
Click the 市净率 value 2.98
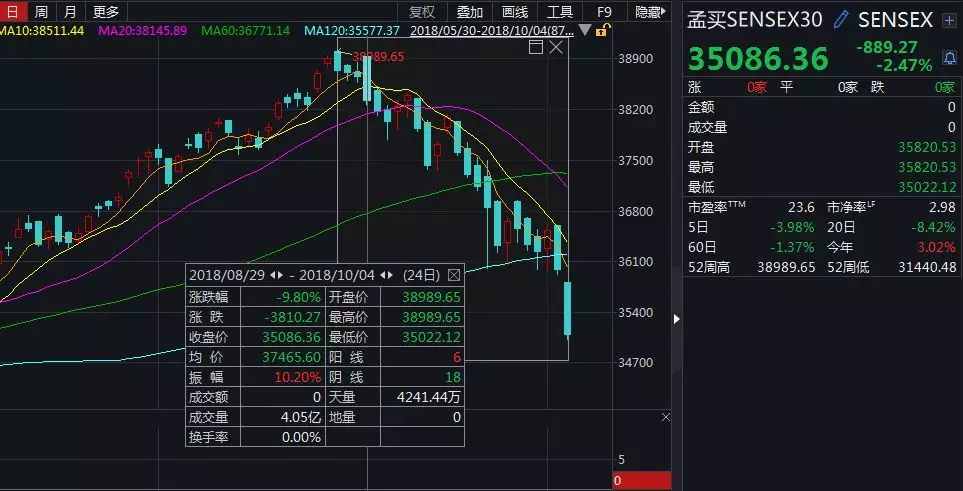tap(943, 208)
